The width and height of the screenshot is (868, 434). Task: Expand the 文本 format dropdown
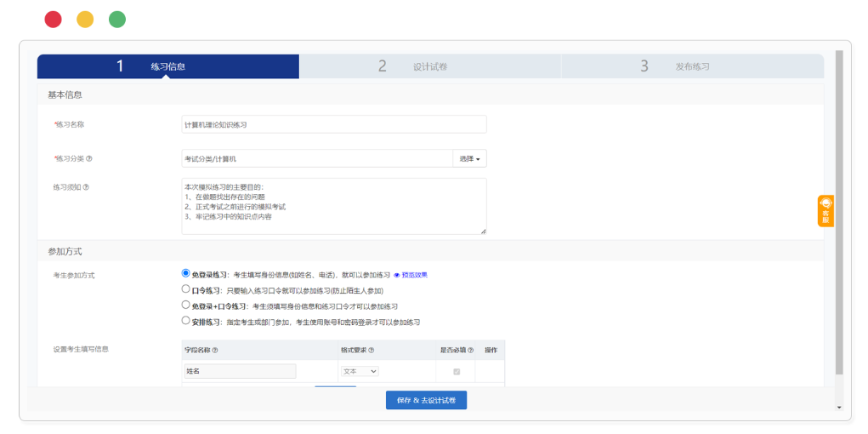pos(360,371)
